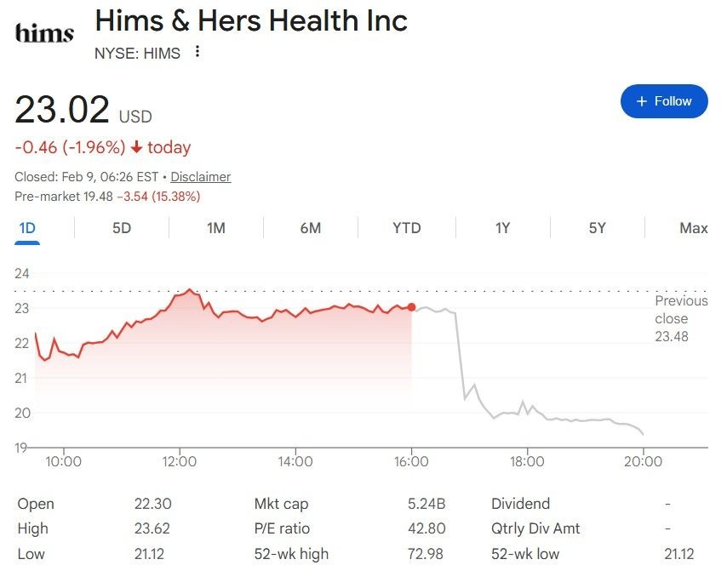Open the three-dot more options menu
The image size is (727, 588).
[x=197, y=52]
